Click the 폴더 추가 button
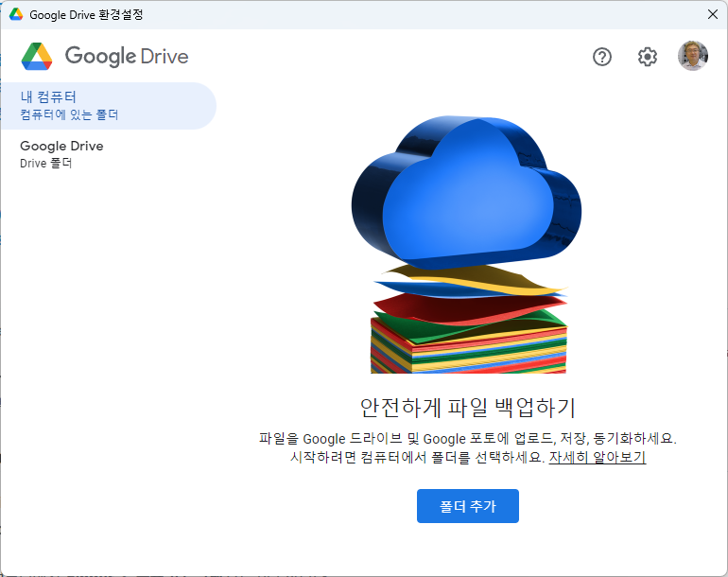 coord(467,506)
